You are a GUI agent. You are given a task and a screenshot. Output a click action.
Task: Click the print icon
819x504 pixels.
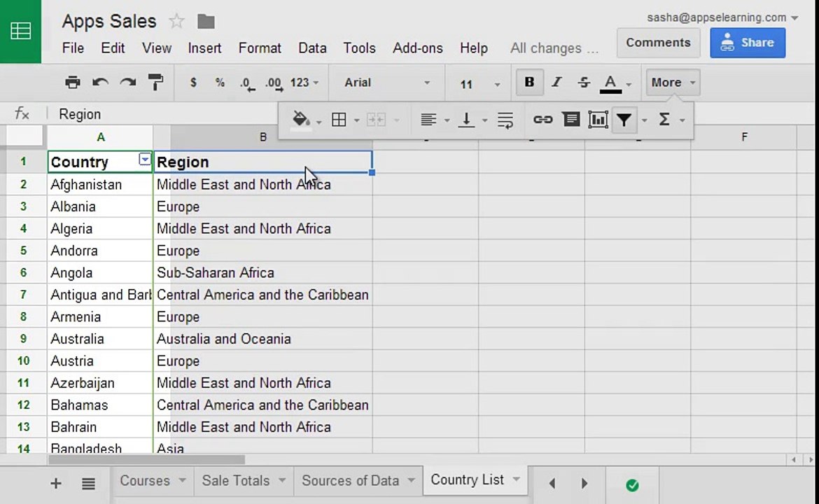[73, 83]
